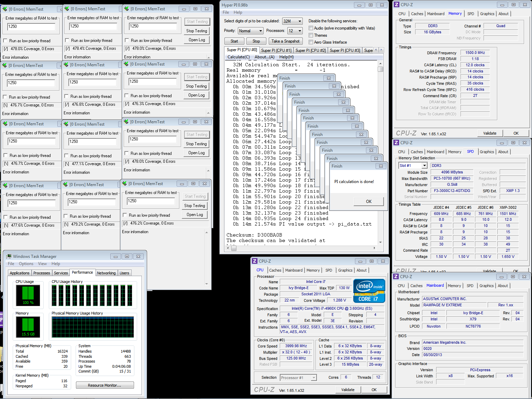
Task: Enable the Audio incompatibility disable checkbox
Action: [x=311, y=28]
